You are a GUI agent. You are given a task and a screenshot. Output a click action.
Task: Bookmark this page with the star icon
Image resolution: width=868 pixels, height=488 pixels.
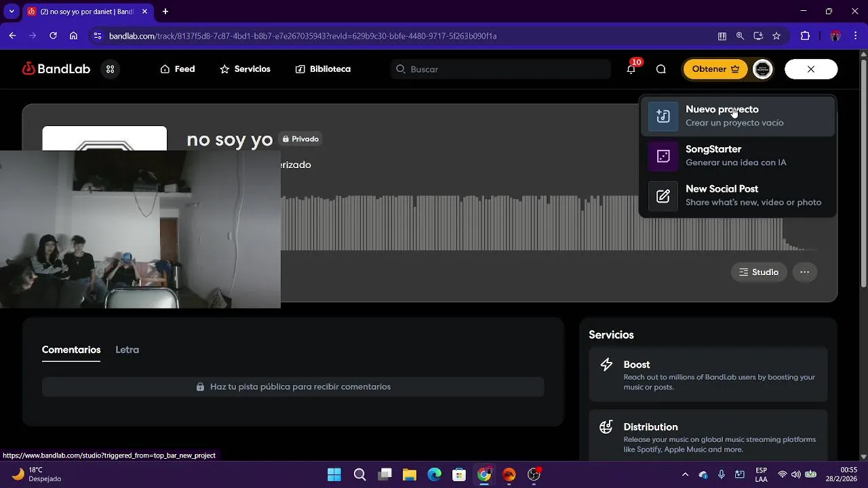point(776,36)
